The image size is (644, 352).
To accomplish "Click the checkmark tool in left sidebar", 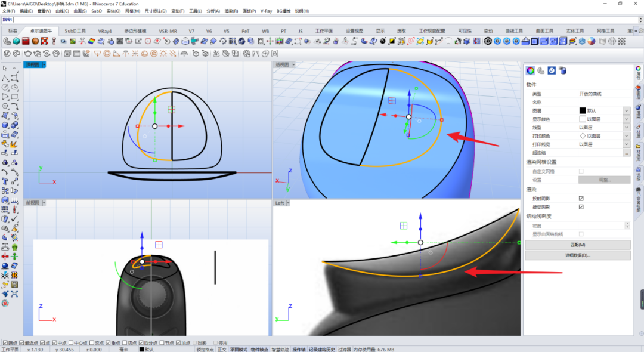I will 15,219.
